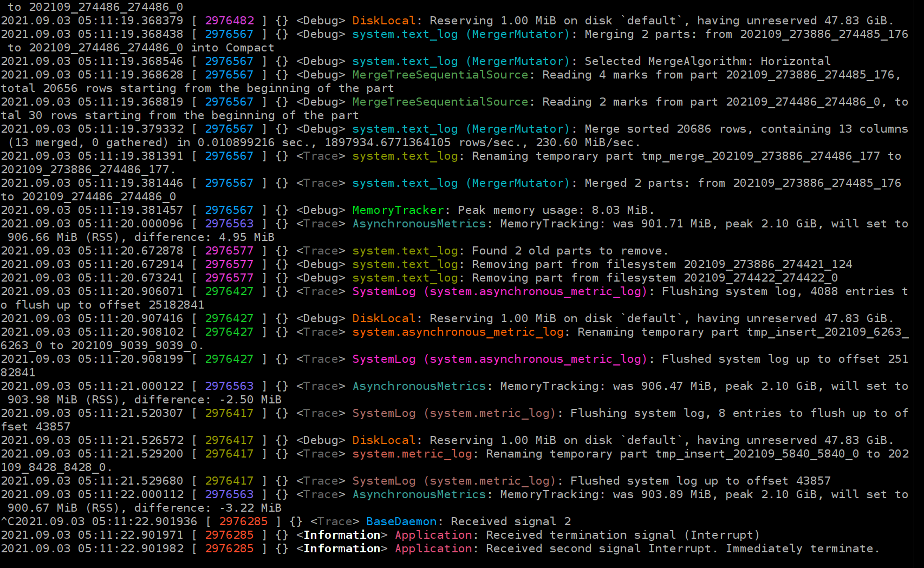Viewport: 924px width, 568px height.
Task: Click the green MemoryTracker logger name
Action: [398, 210]
